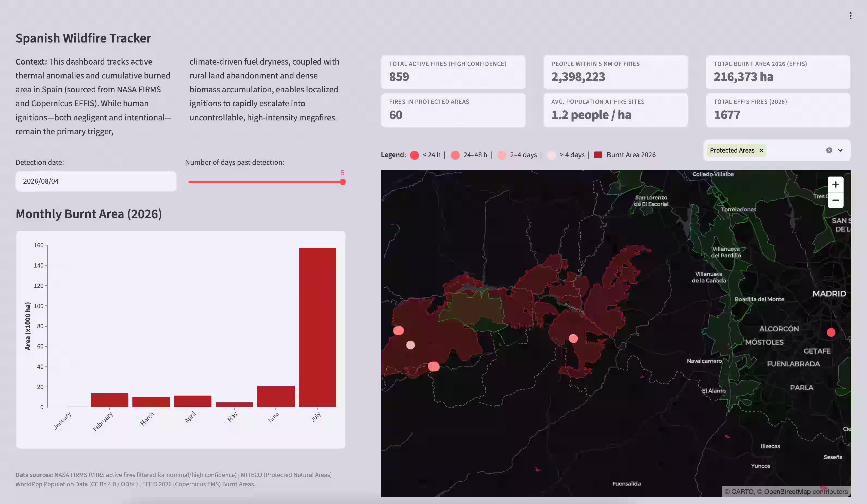Click the Detection date input field

(x=96, y=181)
